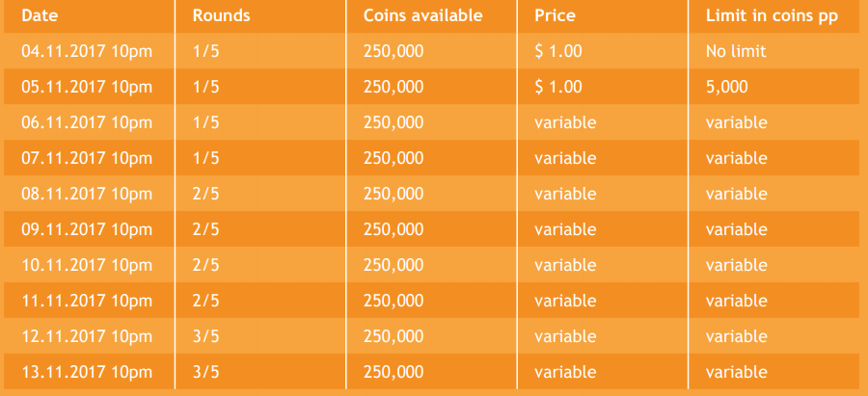Click the variable price cell for 06.11.2017
The height and width of the screenshot is (396, 868).
[565, 122]
